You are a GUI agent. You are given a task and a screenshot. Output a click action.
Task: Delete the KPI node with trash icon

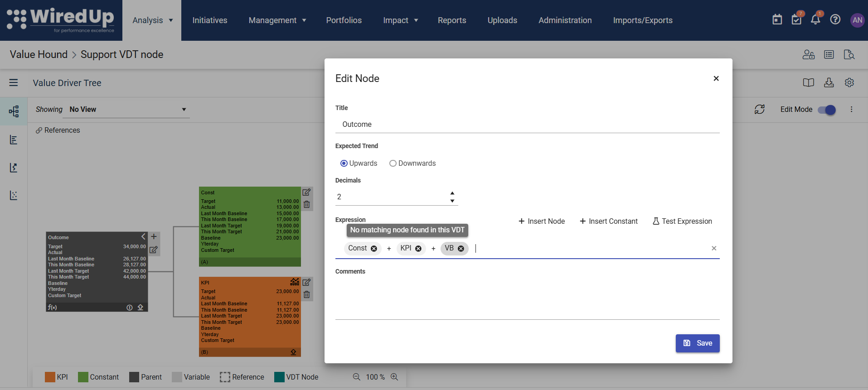click(x=306, y=294)
